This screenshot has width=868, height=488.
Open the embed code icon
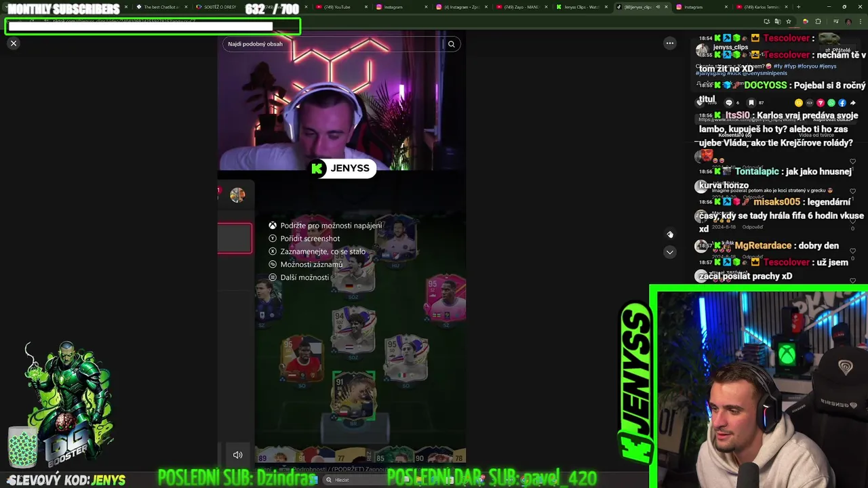[x=810, y=103]
